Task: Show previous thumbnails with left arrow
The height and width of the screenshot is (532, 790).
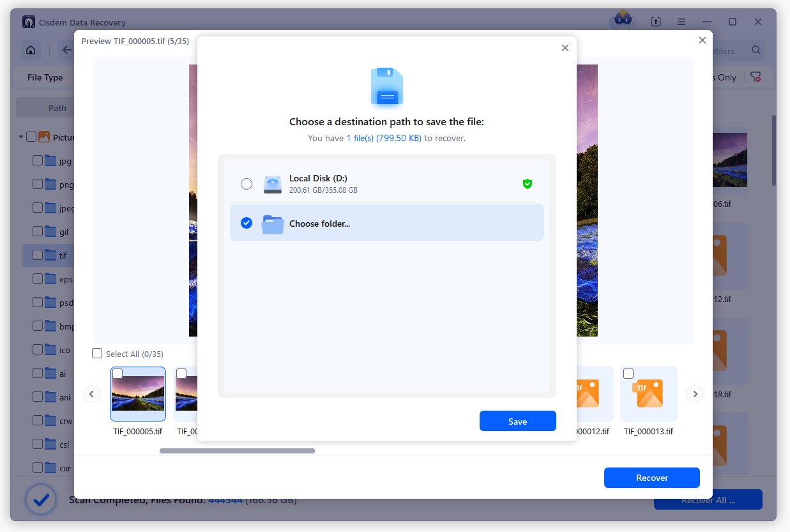Action: (92, 394)
